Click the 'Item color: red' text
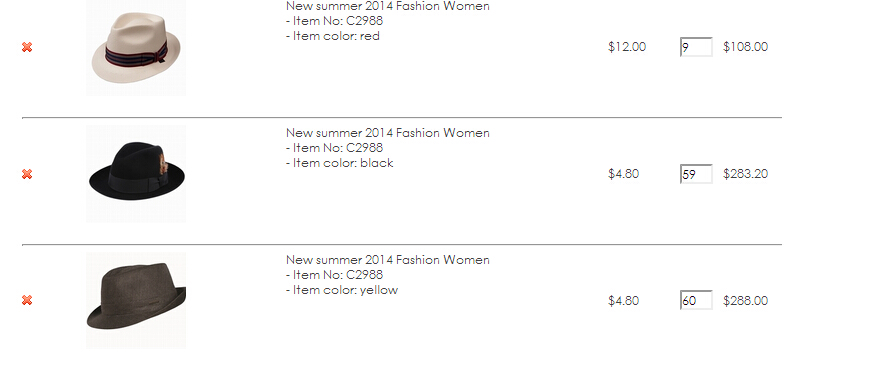The width and height of the screenshot is (881, 369). [x=333, y=37]
